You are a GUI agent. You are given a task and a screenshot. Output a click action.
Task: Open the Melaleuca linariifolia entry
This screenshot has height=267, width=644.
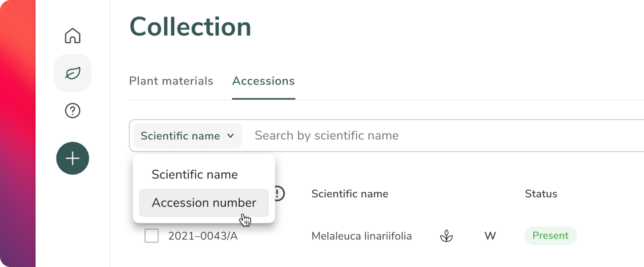[x=362, y=236]
